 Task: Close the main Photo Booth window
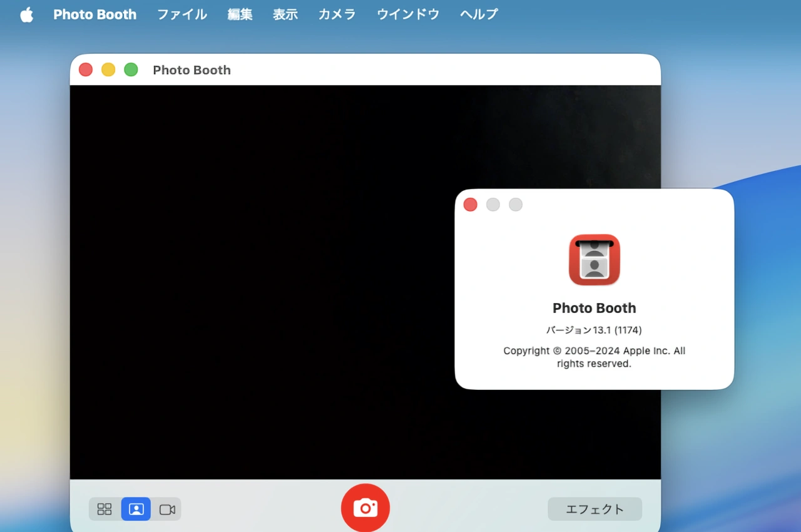(86, 69)
